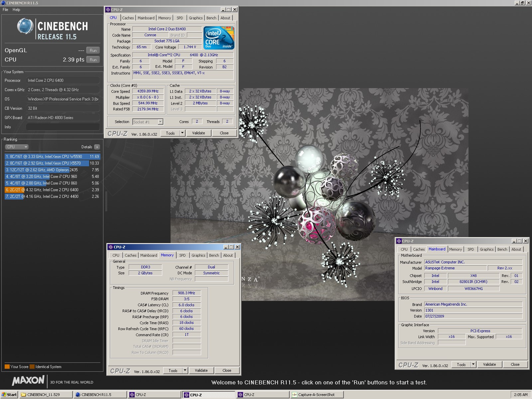Click the MAXON logo
532x399 pixels.
28,380
